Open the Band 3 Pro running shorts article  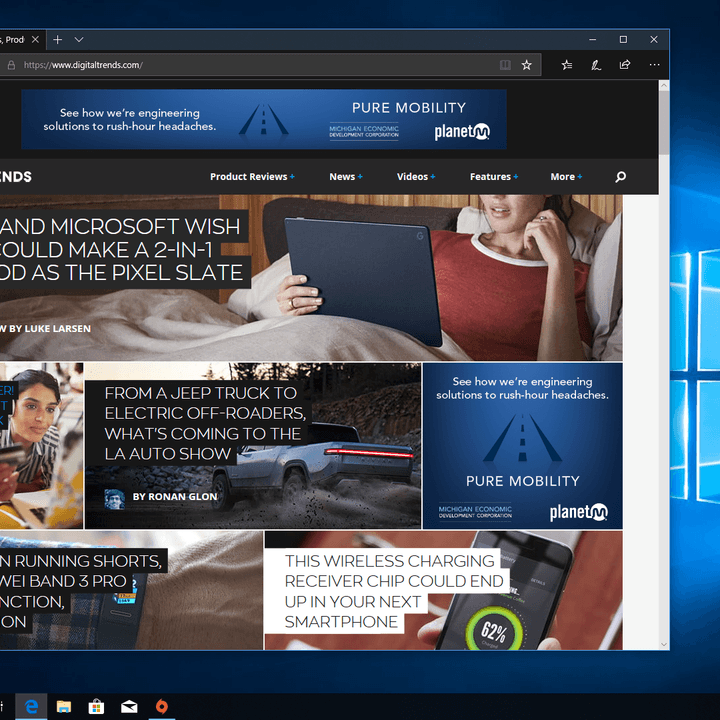pyautogui.click(x=83, y=591)
